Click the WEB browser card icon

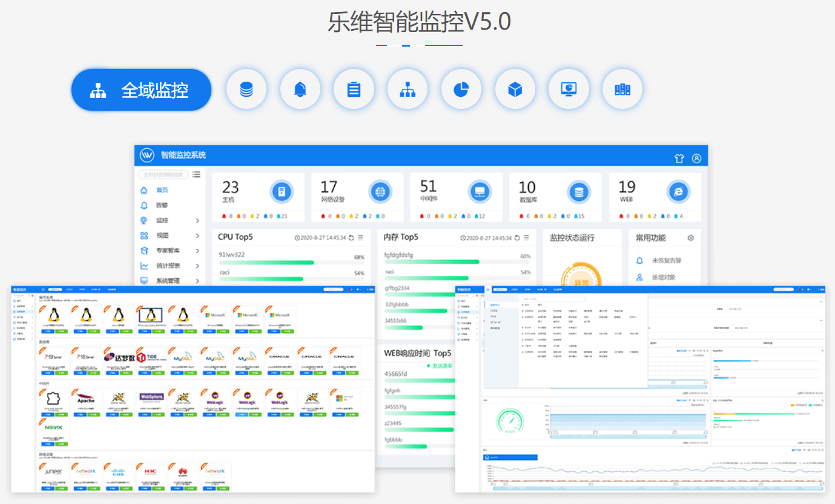point(678,192)
